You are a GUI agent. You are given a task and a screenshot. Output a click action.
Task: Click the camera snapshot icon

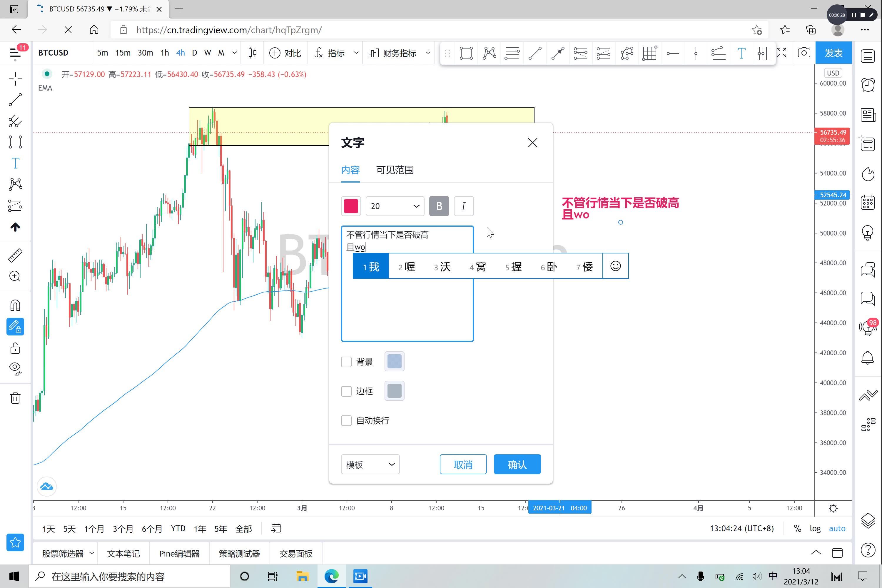pyautogui.click(x=804, y=53)
